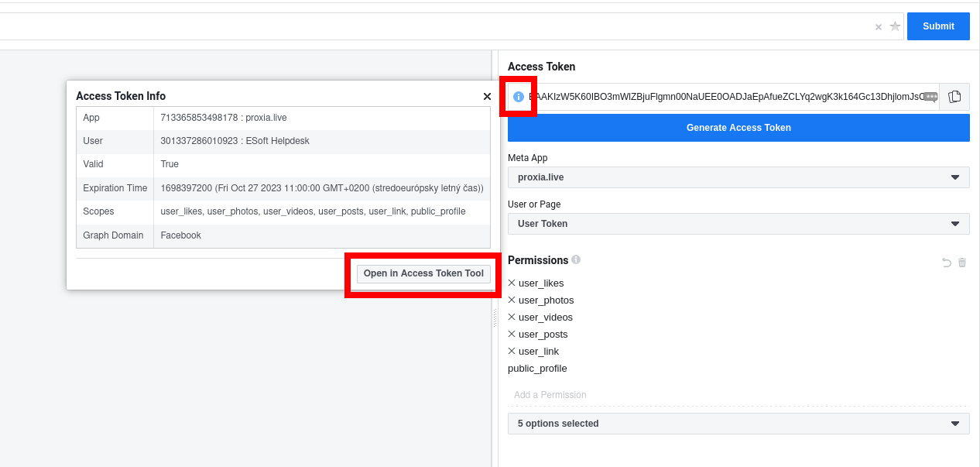980x467 pixels.
Task: Remove the user_link permission
Action: 512,351
